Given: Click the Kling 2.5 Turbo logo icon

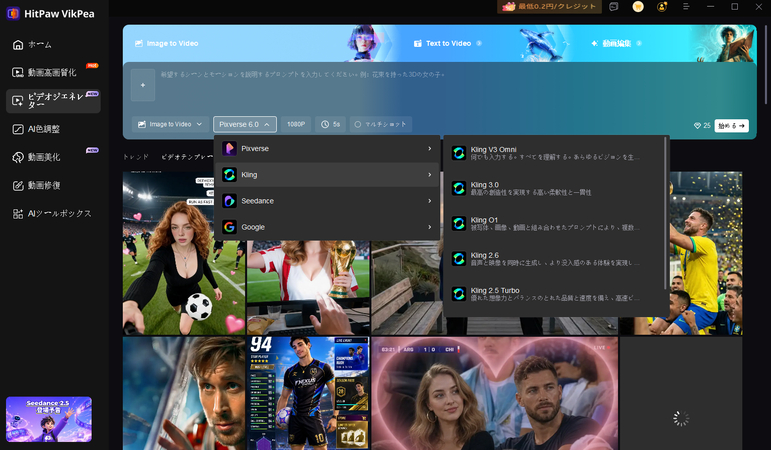Looking at the screenshot, I should 459,294.
